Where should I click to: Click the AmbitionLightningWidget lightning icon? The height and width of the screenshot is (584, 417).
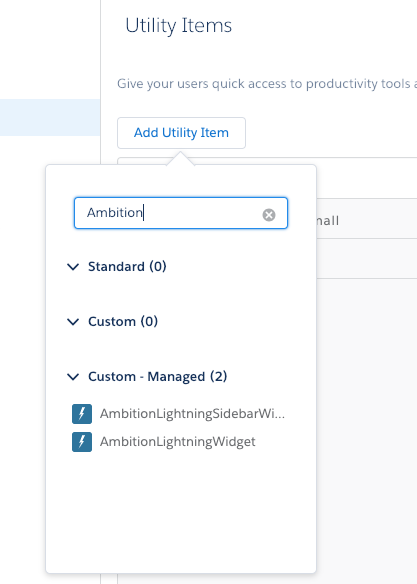pos(82,442)
